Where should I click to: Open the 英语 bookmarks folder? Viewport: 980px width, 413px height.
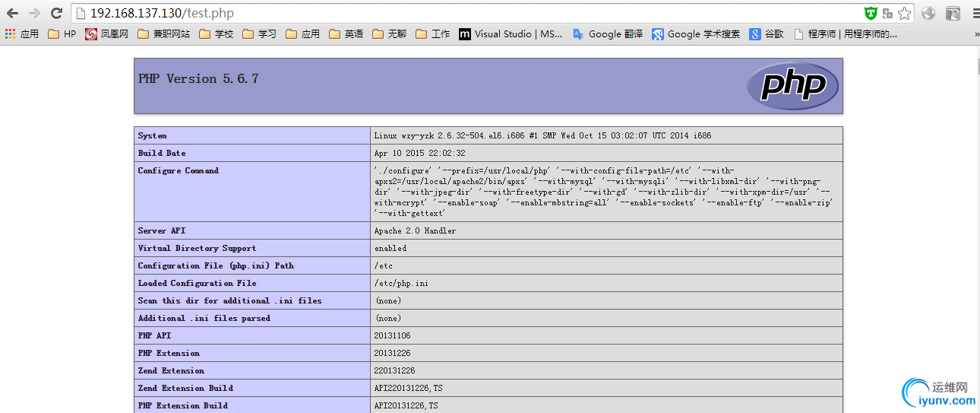point(346,34)
